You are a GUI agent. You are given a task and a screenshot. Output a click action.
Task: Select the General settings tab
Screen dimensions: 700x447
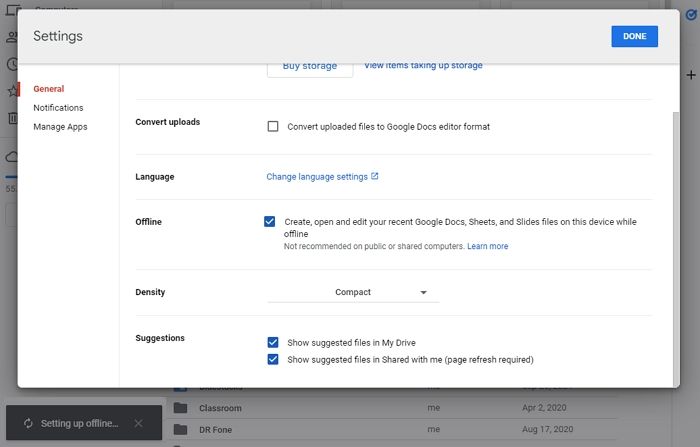click(48, 89)
